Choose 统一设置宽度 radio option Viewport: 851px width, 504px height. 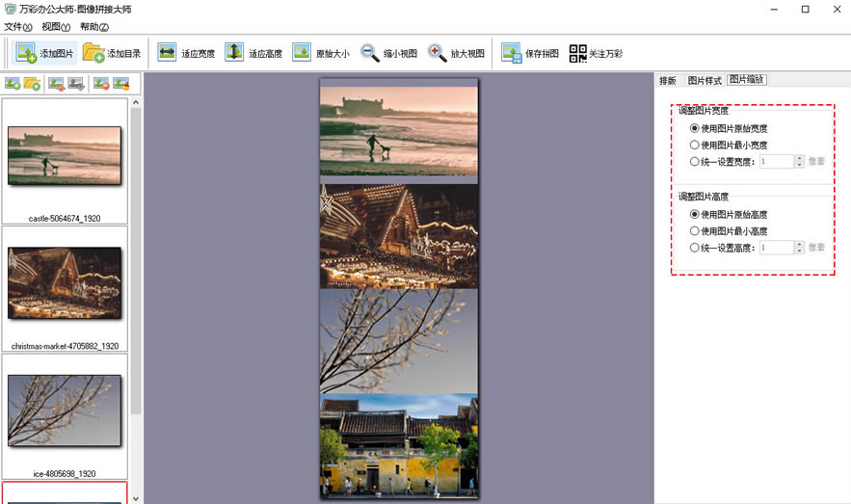pyautogui.click(x=695, y=162)
